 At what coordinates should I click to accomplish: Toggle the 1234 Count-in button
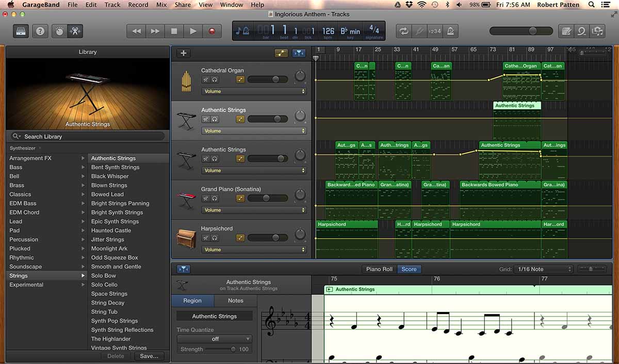point(435,31)
